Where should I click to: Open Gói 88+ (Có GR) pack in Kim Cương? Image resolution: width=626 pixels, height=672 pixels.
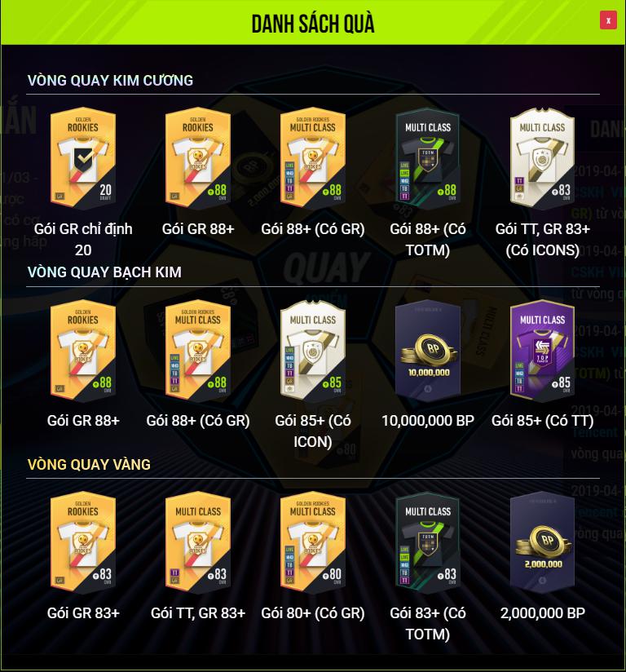click(x=313, y=157)
